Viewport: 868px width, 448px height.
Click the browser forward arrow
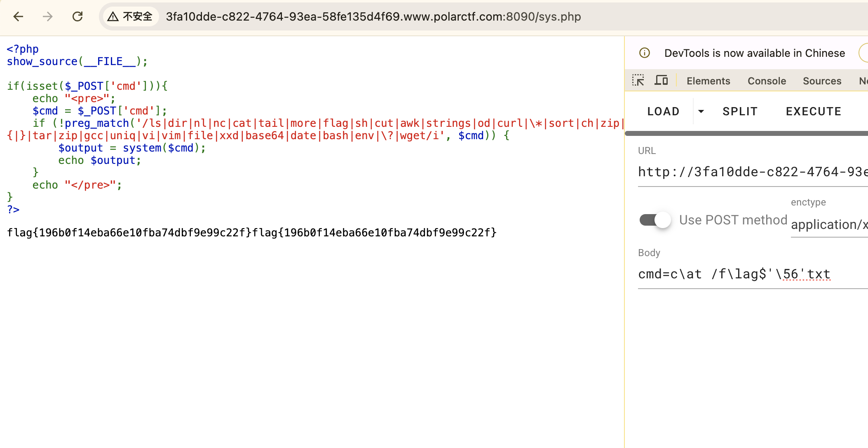48,16
